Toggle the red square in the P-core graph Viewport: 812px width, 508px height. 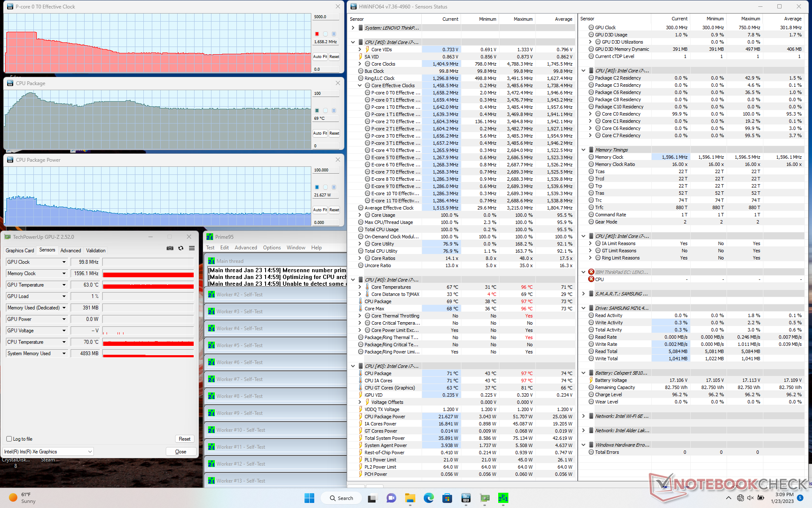317,34
